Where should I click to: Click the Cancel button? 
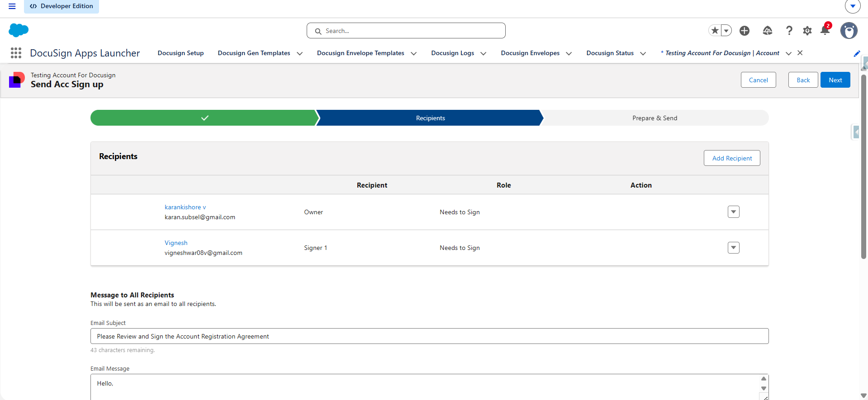click(x=759, y=80)
